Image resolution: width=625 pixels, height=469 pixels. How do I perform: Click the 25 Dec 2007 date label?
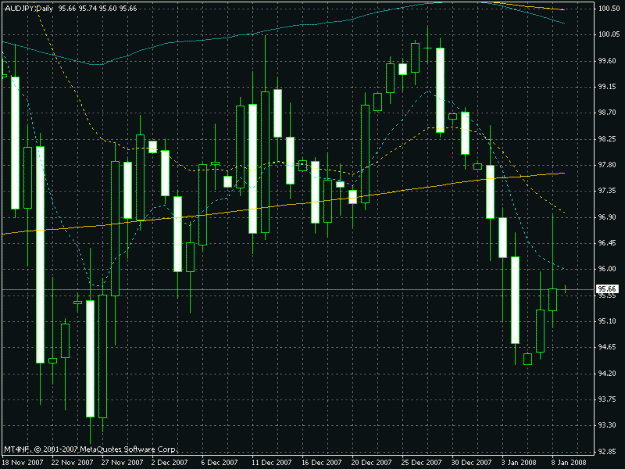coord(421,462)
